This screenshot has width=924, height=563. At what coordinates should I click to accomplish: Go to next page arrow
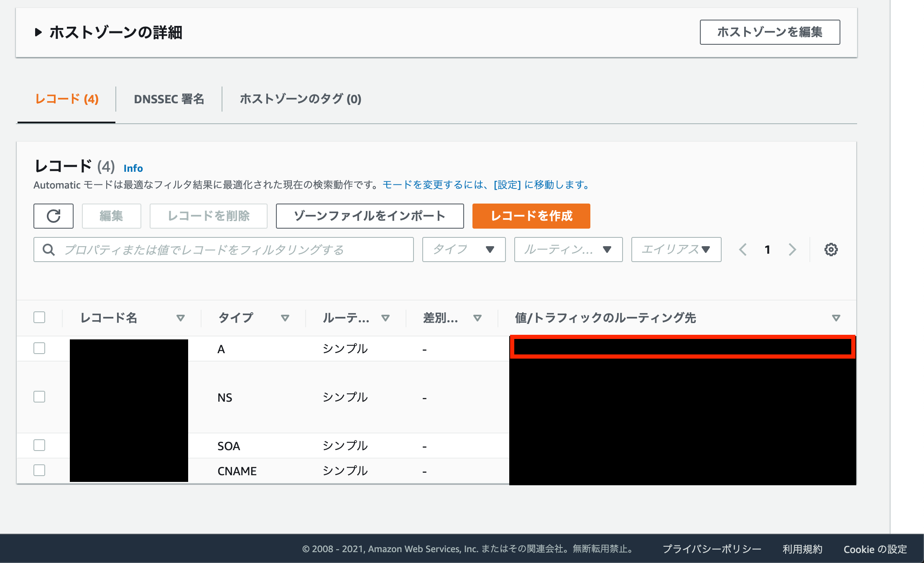792,250
